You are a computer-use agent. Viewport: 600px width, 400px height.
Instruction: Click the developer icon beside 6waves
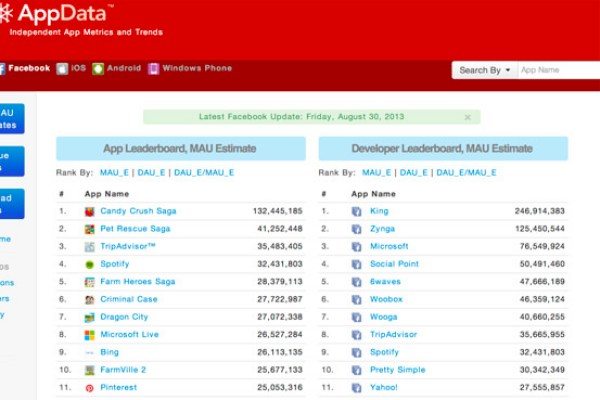click(356, 282)
